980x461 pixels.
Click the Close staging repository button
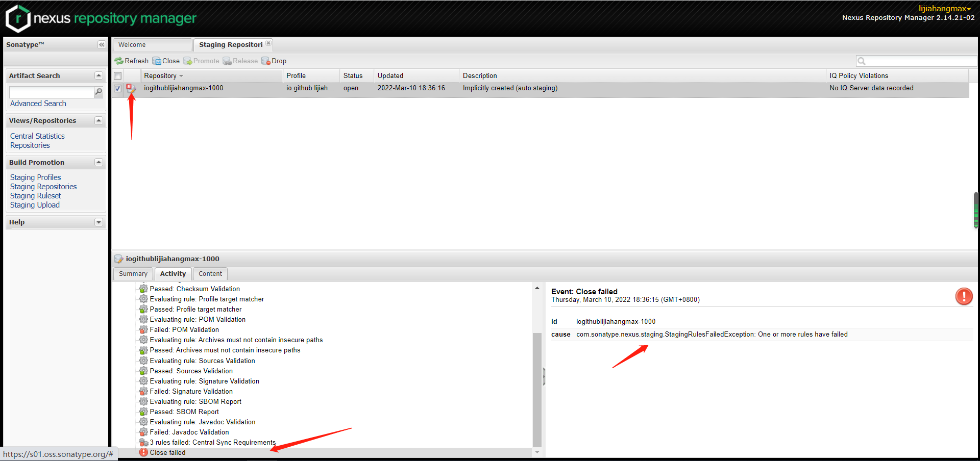click(x=166, y=61)
